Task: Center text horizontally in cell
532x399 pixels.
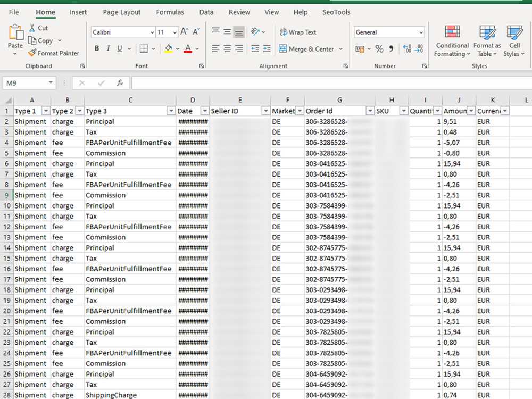Action: click(227, 49)
